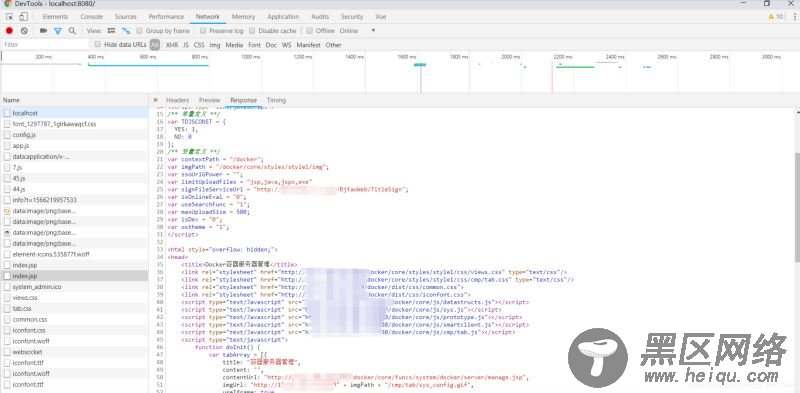Image resolution: width=800 pixels, height=393 pixels.
Task: Toggle the capture screenshots camera icon
Action: click(x=43, y=31)
